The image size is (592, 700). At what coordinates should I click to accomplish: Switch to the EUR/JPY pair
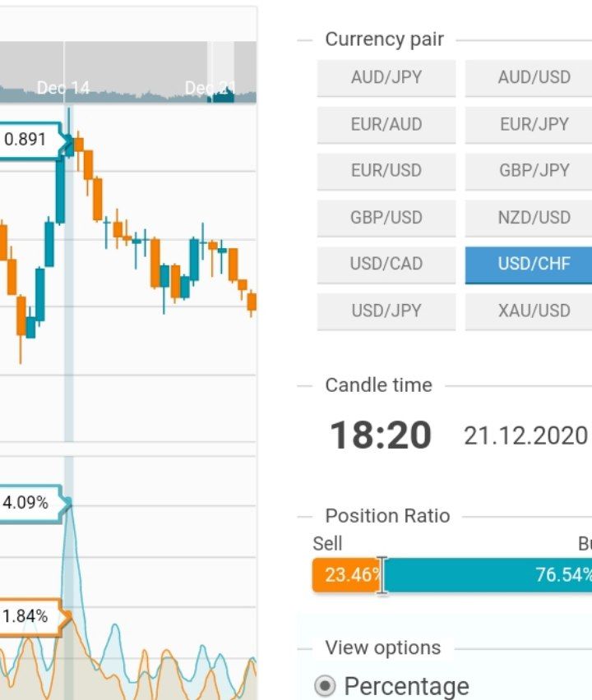[x=534, y=125]
